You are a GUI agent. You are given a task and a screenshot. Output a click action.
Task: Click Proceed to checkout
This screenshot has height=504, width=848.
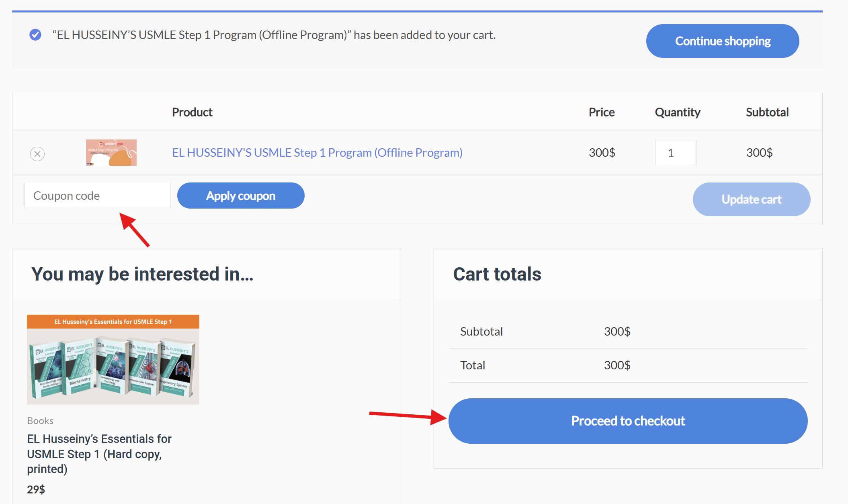click(x=628, y=421)
